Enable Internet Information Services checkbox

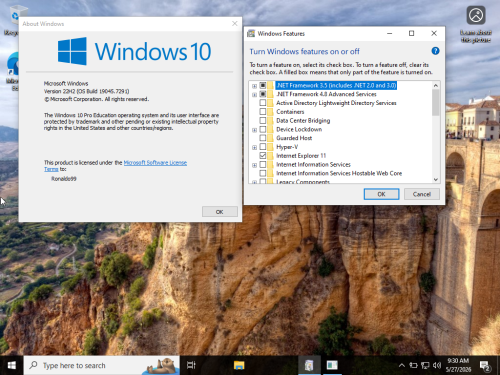[263, 164]
